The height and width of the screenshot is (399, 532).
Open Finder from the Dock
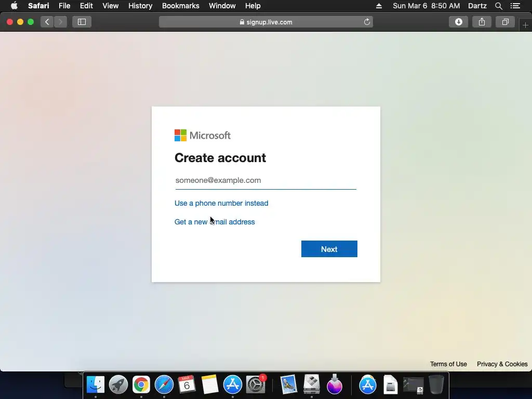point(96,385)
